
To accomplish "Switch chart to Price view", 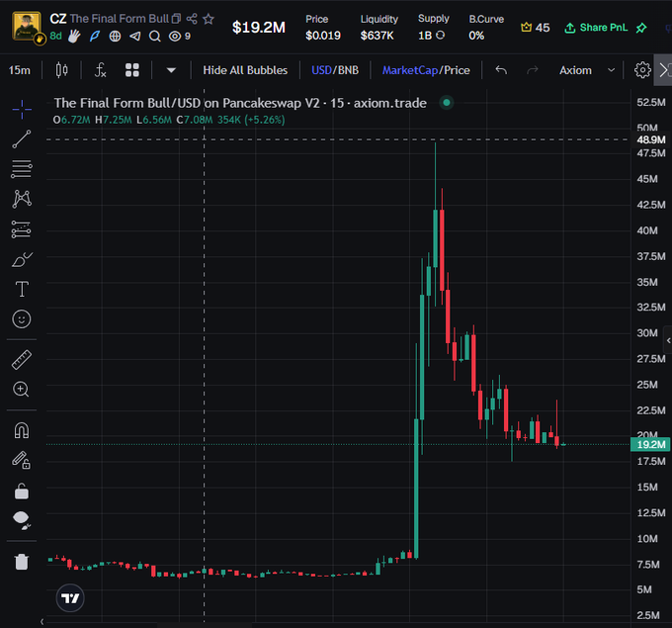I will tap(457, 70).
